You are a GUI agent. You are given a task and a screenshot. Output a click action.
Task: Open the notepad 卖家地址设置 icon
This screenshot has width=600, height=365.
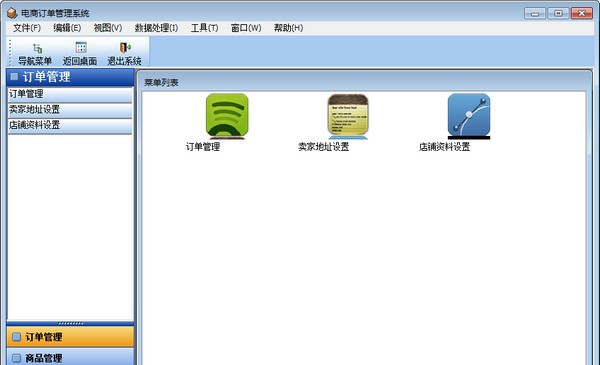[x=348, y=116]
